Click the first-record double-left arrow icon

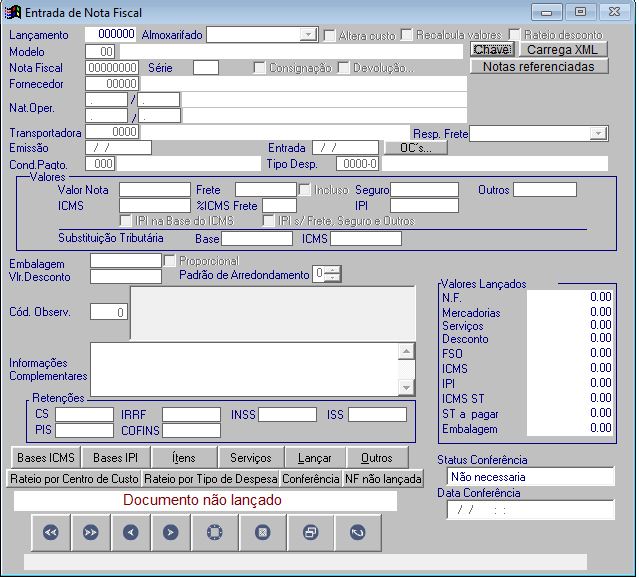click(x=51, y=532)
